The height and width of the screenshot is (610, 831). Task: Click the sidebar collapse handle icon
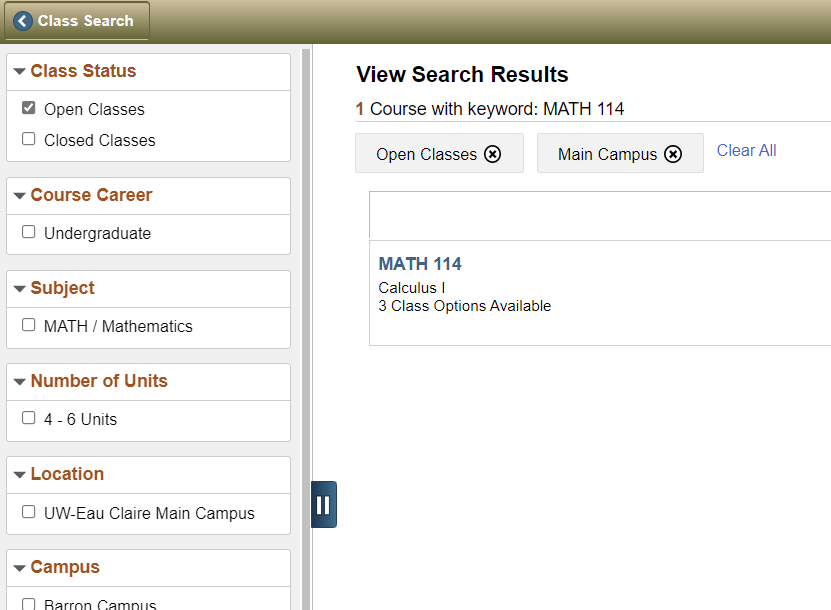pyautogui.click(x=323, y=505)
